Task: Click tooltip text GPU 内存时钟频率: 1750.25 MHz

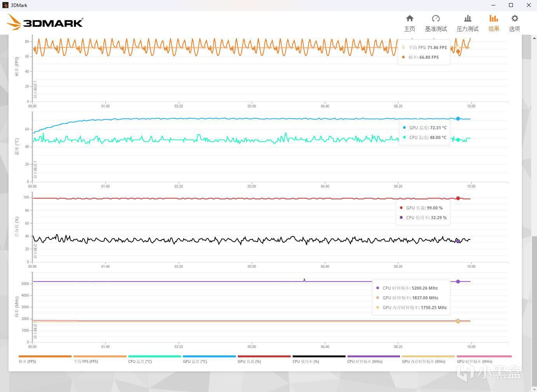Action: (415, 308)
